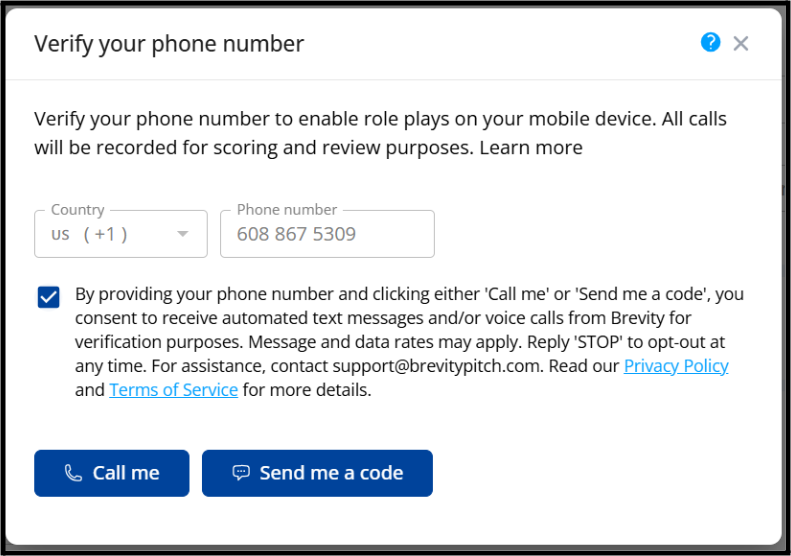
Task: Click the chat bubble icon on Send me a code
Action: click(241, 473)
